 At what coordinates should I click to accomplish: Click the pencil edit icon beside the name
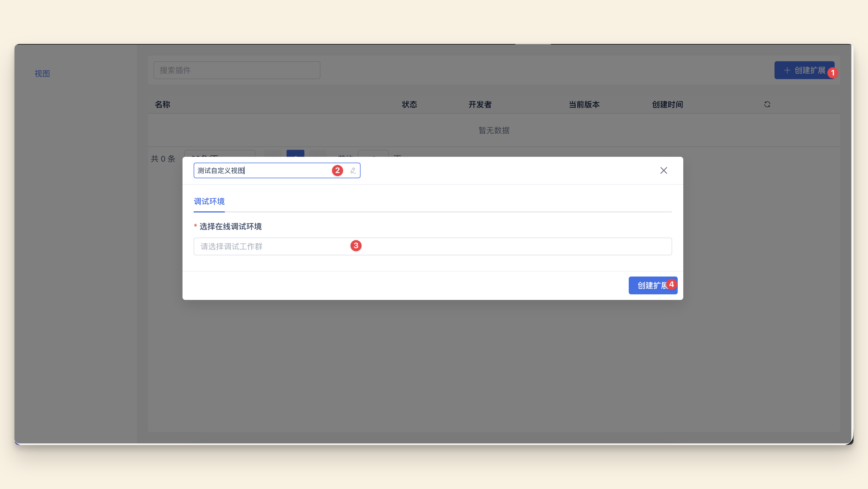coord(352,170)
